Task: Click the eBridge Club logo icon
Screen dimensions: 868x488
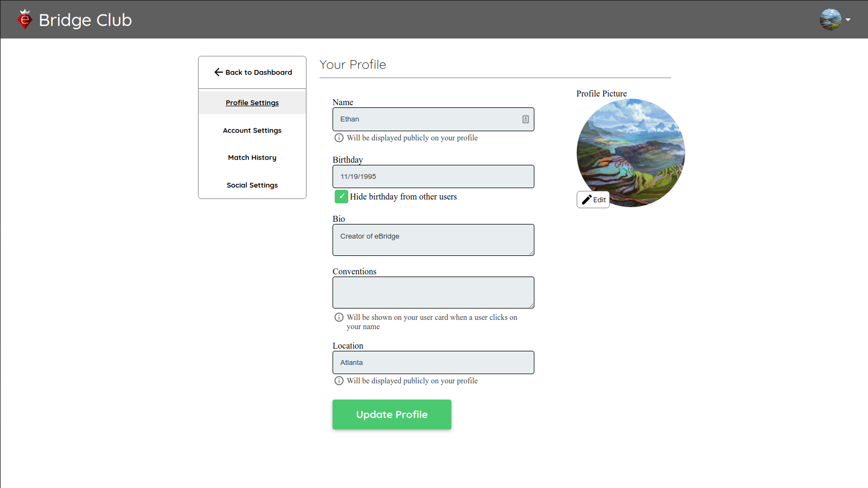Action: tap(25, 20)
